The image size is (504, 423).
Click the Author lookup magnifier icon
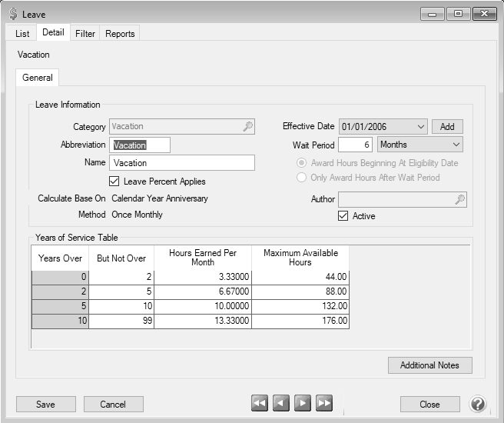click(x=460, y=199)
